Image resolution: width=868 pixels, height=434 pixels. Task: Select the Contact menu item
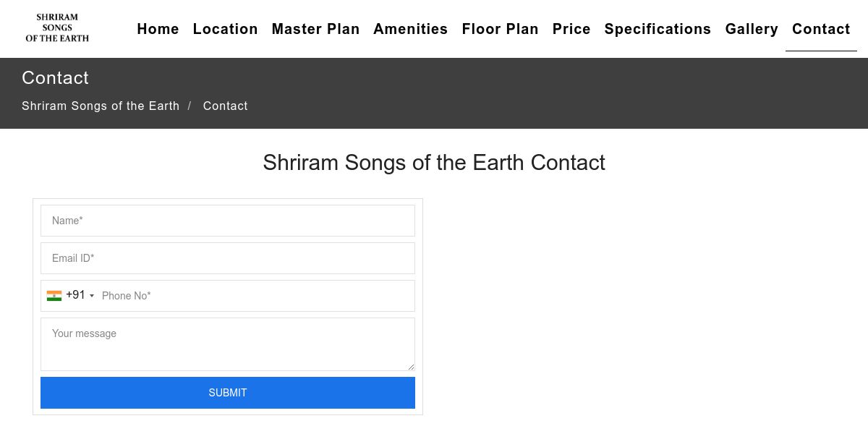(x=821, y=29)
